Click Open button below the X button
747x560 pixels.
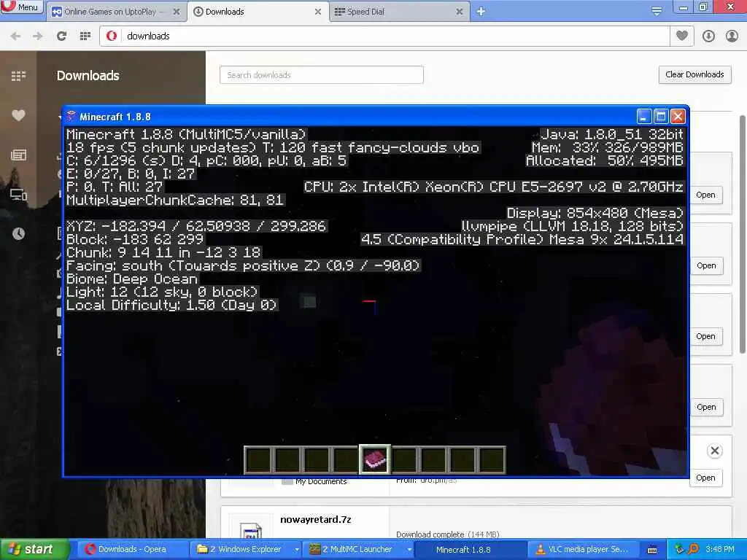[705, 478]
